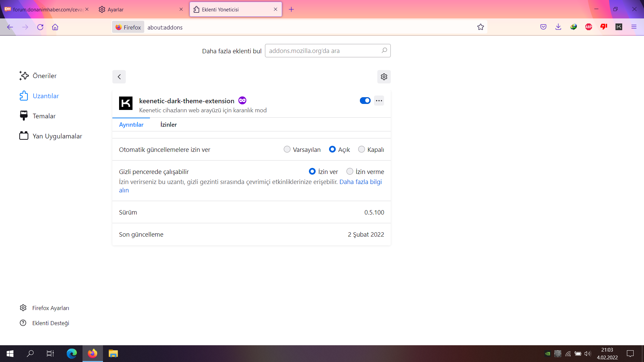644x362 pixels.
Task: Open the Windows Start menu
Action: [10, 354]
